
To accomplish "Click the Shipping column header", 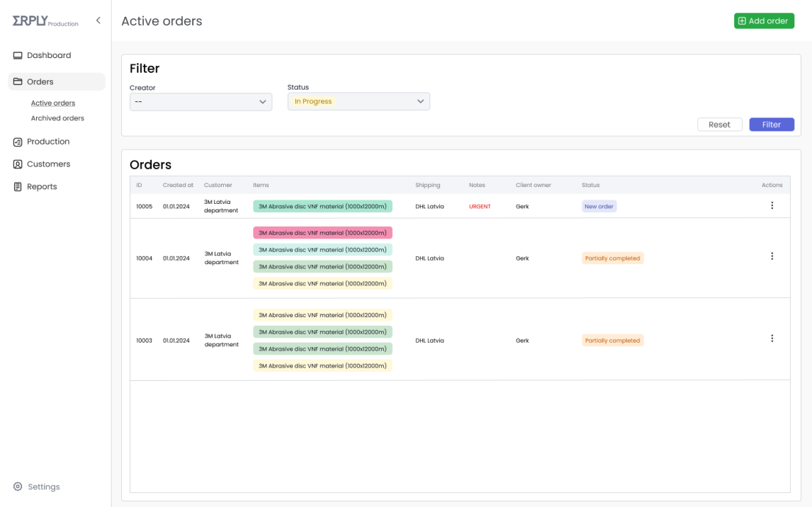I will pyautogui.click(x=428, y=186).
